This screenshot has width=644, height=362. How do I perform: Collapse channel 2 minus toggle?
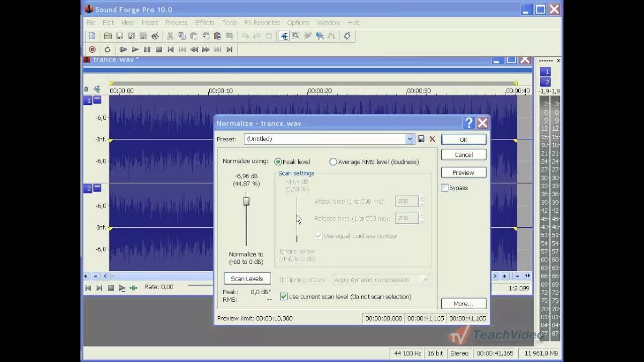pos(98,188)
